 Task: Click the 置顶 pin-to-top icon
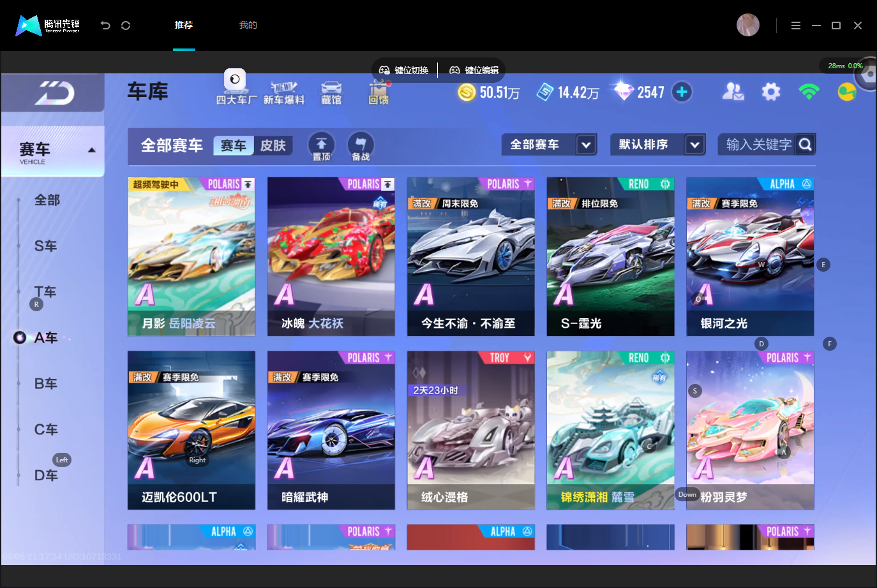(322, 146)
